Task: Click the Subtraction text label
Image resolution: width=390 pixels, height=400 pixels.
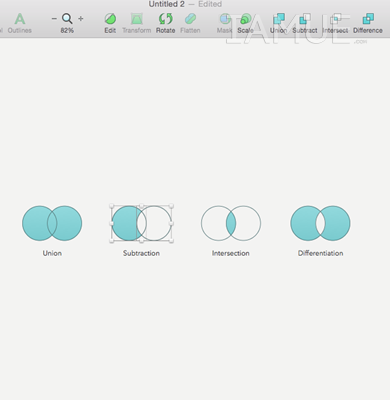Action: [x=141, y=253]
